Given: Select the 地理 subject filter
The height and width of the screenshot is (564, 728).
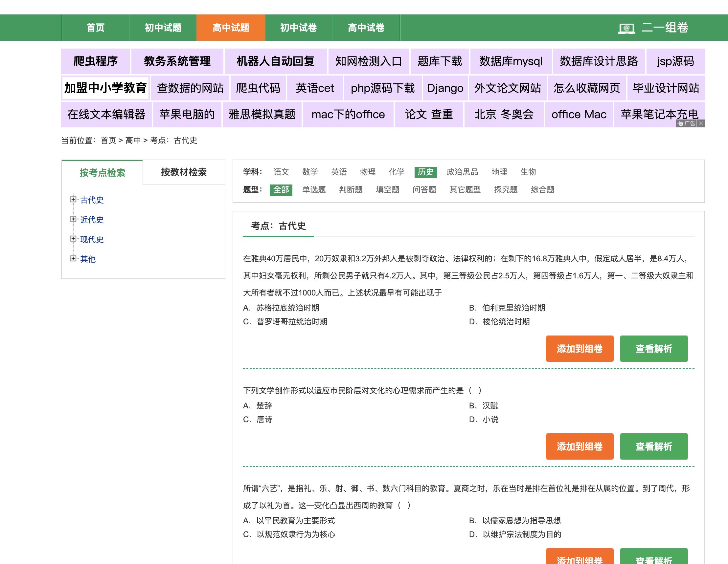Looking at the screenshot, I should point(499,172).
